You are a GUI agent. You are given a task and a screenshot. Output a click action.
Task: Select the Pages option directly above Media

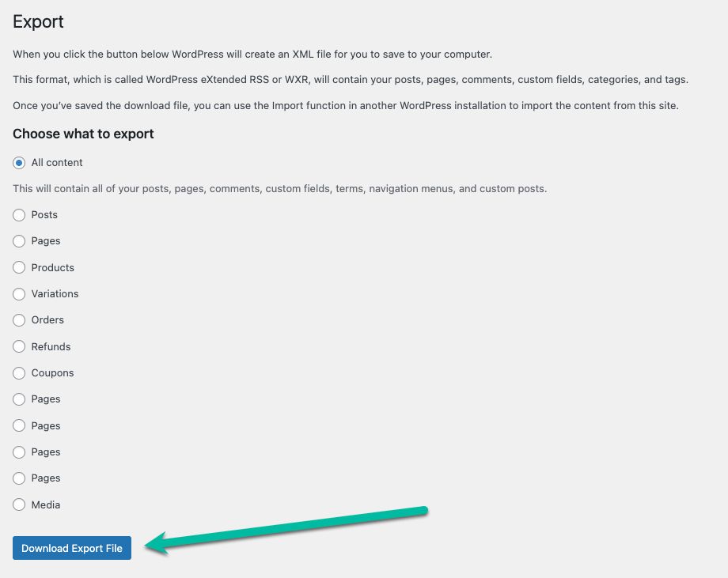point(18,478)
